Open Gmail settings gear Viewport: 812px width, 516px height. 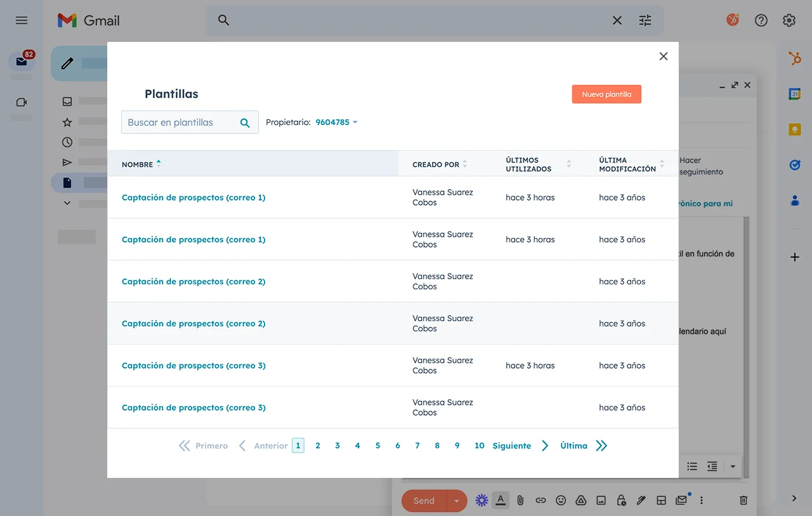tap(789, 20)
